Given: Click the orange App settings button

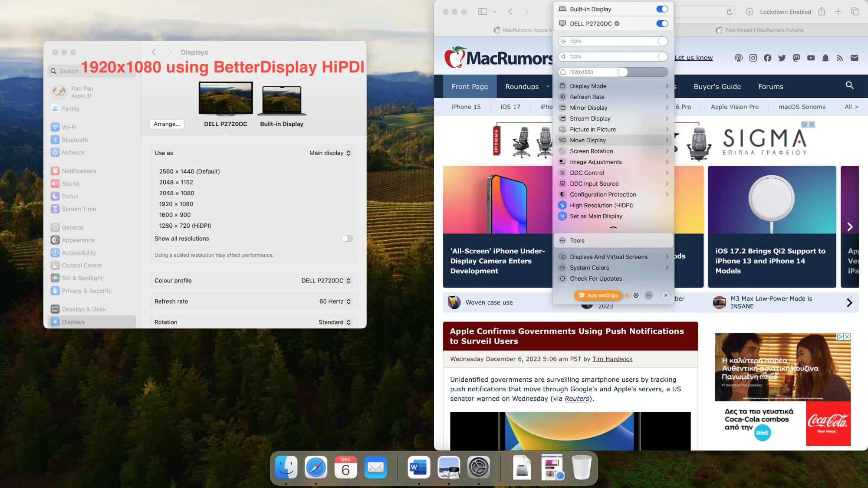Looking at the screenshot, I should (598, 295).
